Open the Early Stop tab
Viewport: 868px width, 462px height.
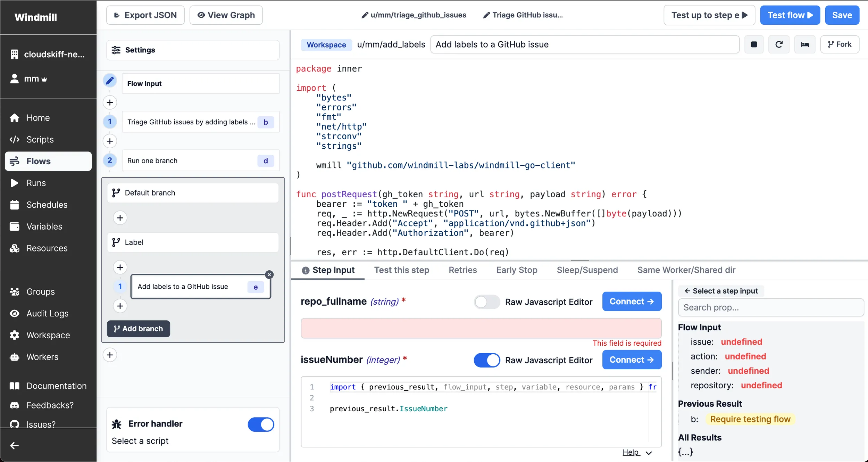pyautogui.click(x=517, y=270)
